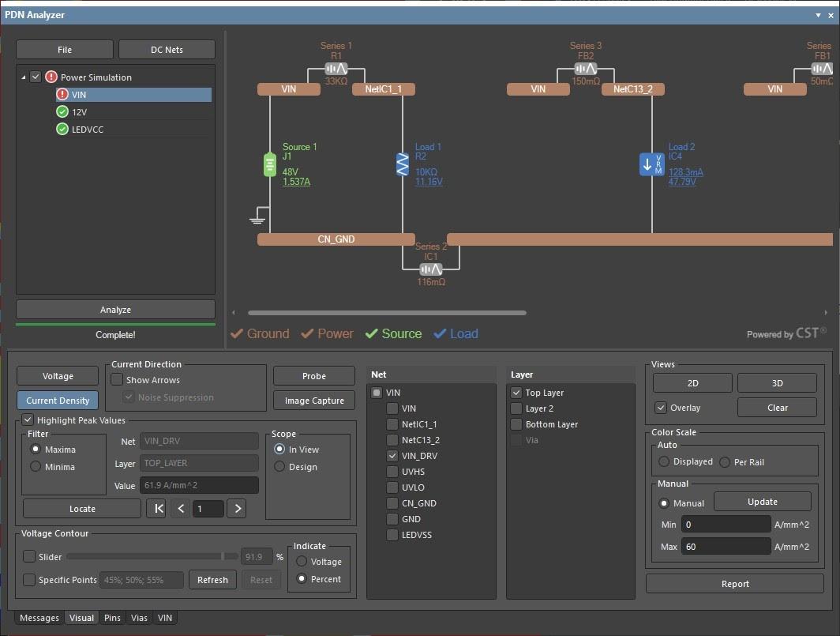Toggle the Top Layer checkbox
The height and width of the screenshot is (636, 840).
tap(516, 393)
